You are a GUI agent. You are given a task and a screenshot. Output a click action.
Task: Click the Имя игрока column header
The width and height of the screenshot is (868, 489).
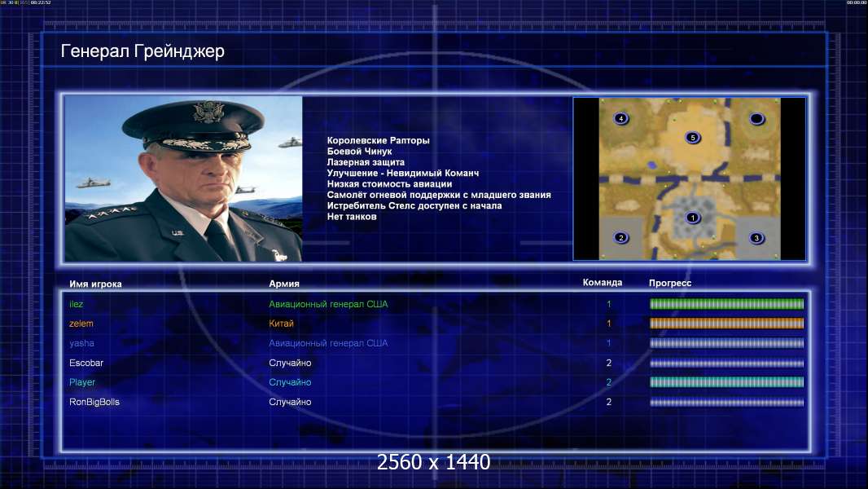(x=96, y=284)
